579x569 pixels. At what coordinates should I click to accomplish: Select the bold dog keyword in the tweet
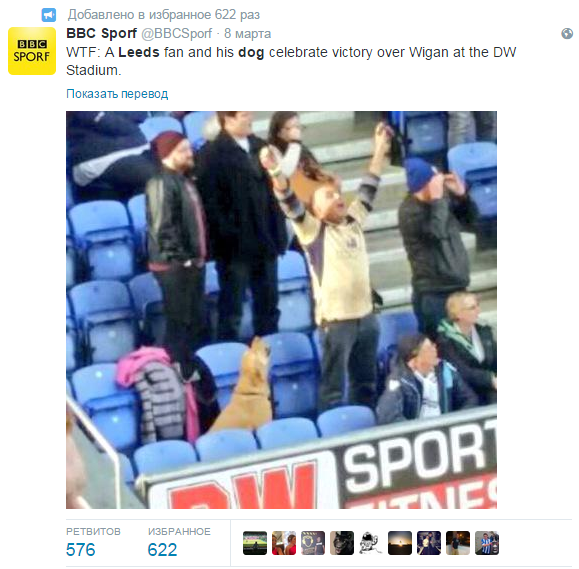(x=251, y=52)
